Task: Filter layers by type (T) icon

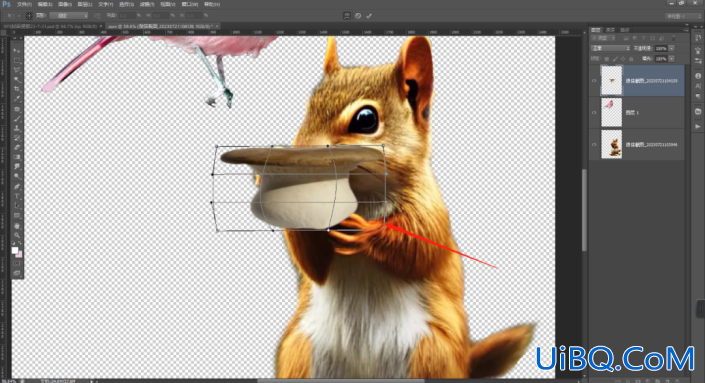Action: tap(644, 39)
